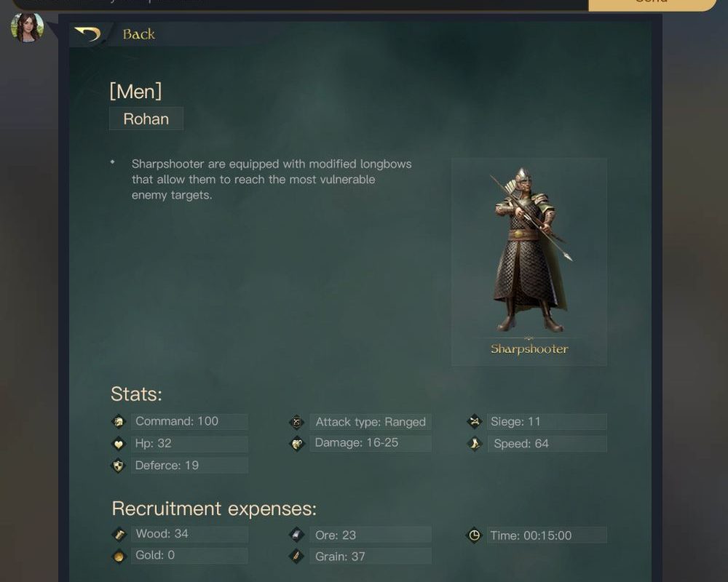Click the Wood resource icon
The image size is (728, 582).
tap(119, 534)
